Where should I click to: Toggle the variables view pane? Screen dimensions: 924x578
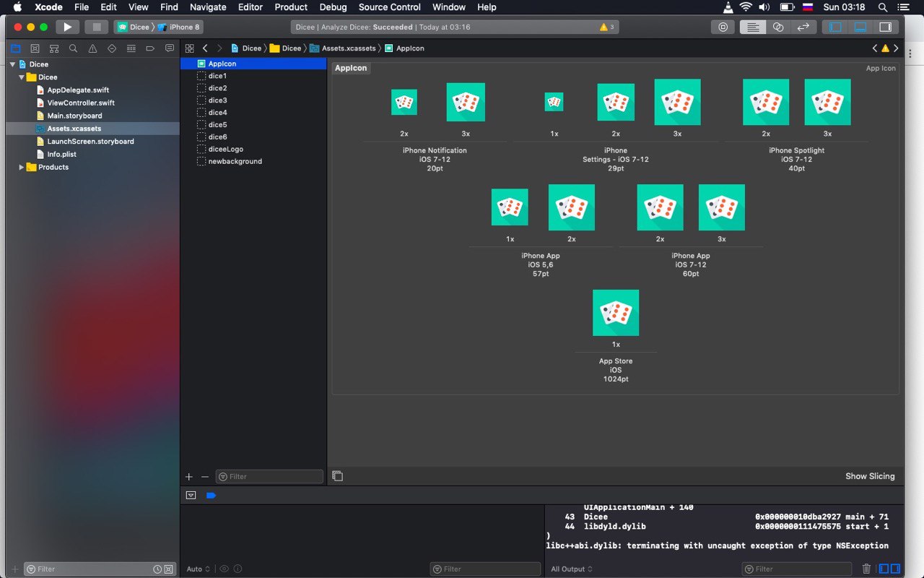[x=885, y=569]
